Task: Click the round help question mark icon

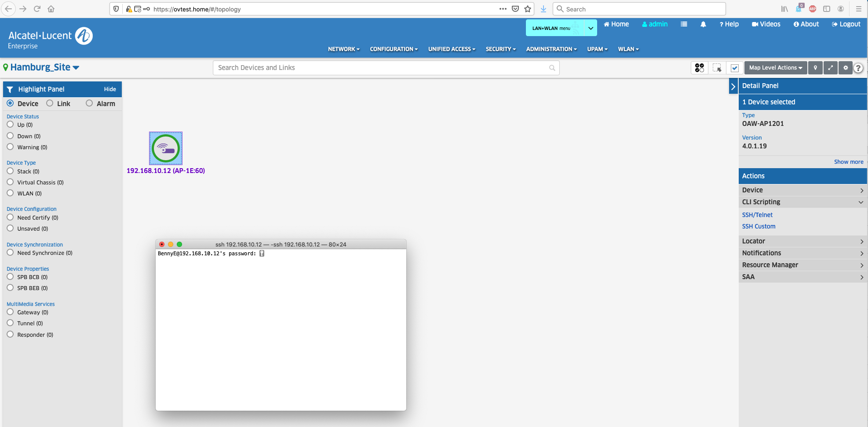Action: 858,68
